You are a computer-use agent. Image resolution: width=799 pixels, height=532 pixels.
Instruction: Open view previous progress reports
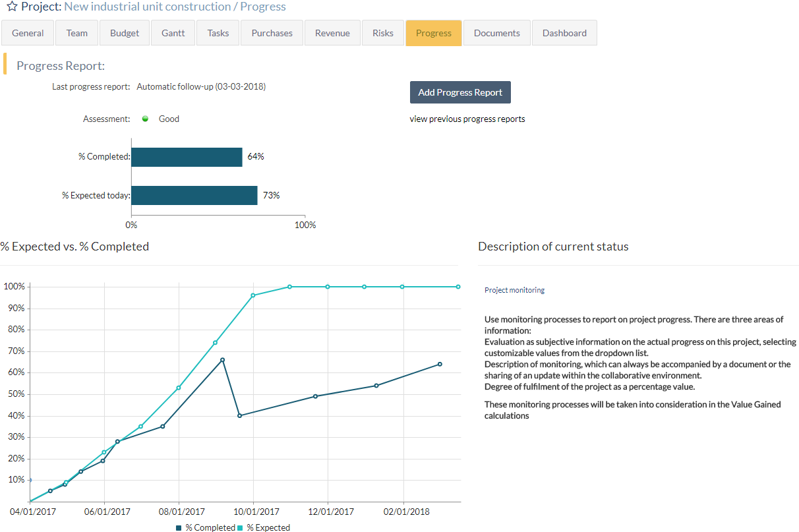click(x=467, y=119)
